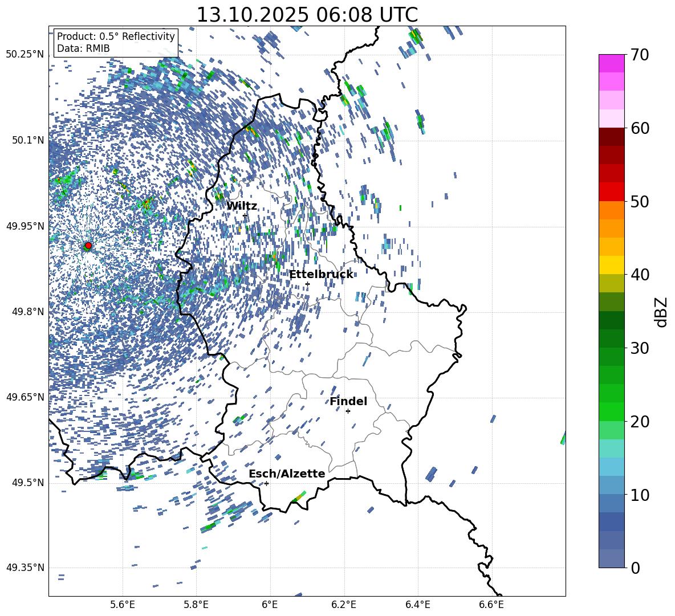Click the 50.25°N latitude label
Screen dimensions: 675x616
click(25, 55)
